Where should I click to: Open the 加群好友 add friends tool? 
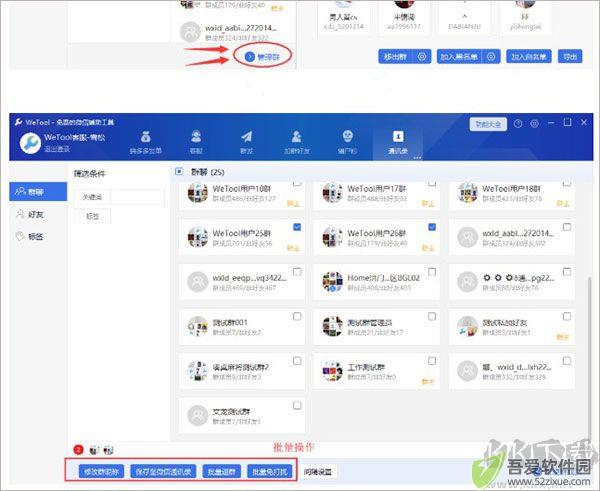click(x=297, y=142)
